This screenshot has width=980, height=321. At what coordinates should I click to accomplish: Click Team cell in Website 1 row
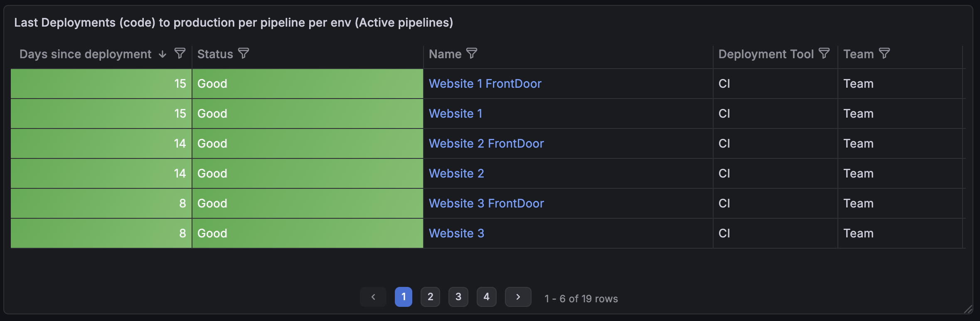[x=900, y=114]
